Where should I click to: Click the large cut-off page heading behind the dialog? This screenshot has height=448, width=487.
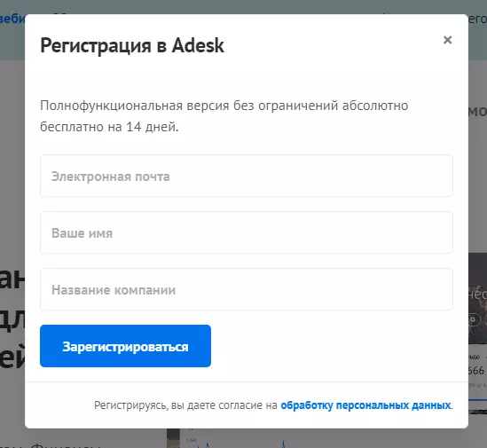[12, 320]
